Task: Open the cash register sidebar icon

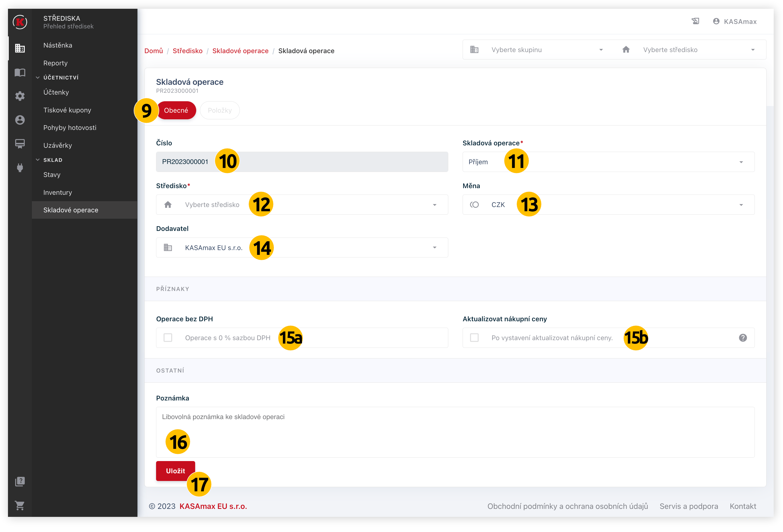Action: tap(20, 143)
